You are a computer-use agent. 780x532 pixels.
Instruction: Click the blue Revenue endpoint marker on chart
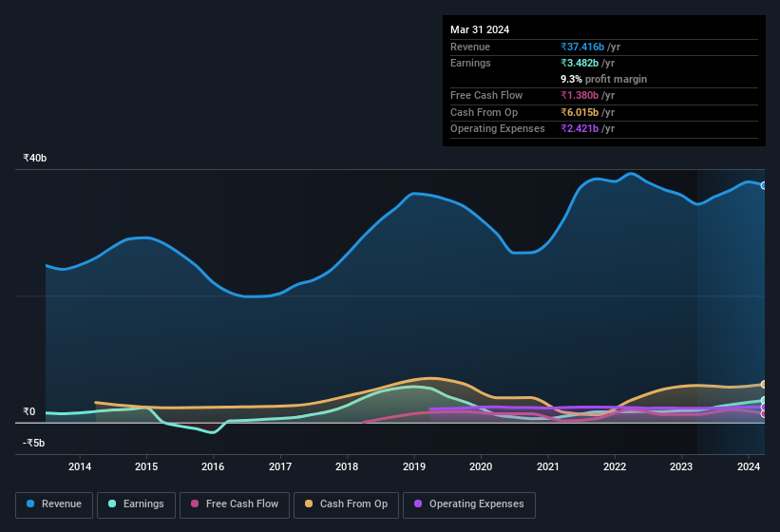pyautogui.click(x=764, y=185)
